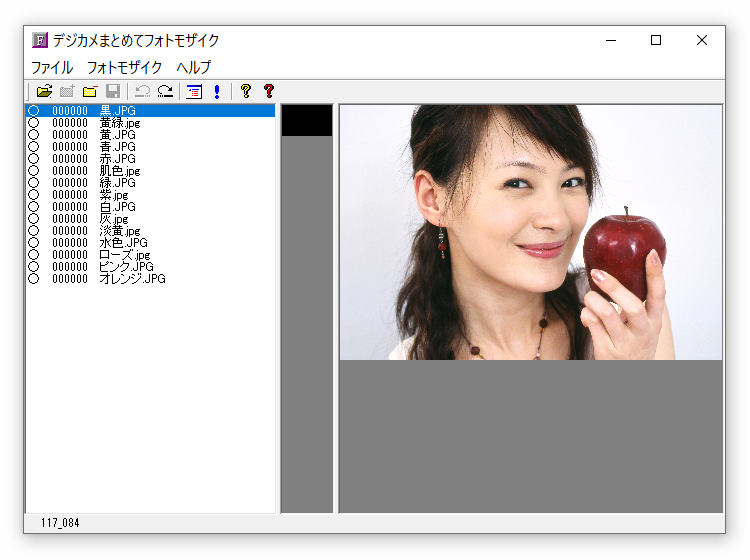This screenshot has height=560, width=750.
Task: Click yellow folder with red minus icon
Action: pos(90,91)
